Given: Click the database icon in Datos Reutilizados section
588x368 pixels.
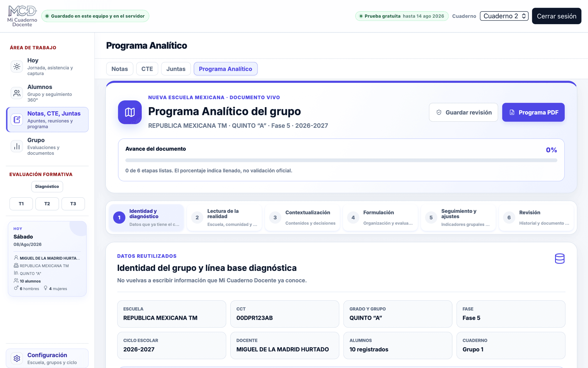Looking at the screenshot, I should (559, 258).
